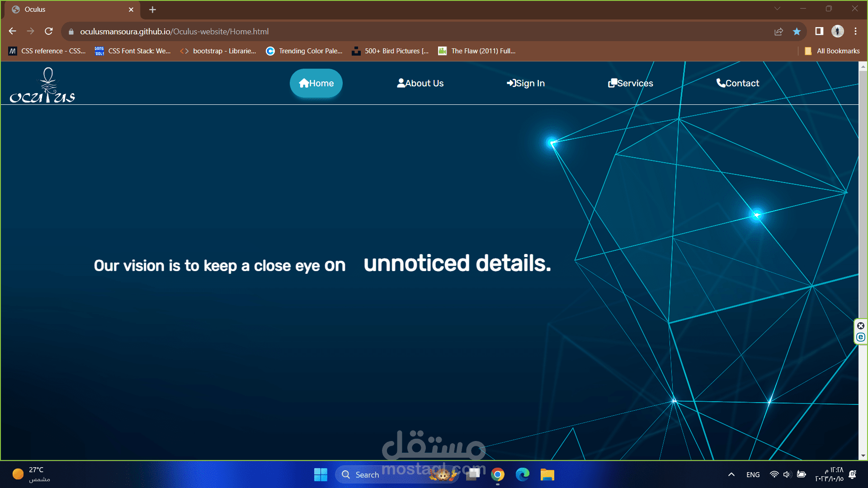Go to the Home nav item
Viewport: 868px width, 488px height.
click(316, 83)
